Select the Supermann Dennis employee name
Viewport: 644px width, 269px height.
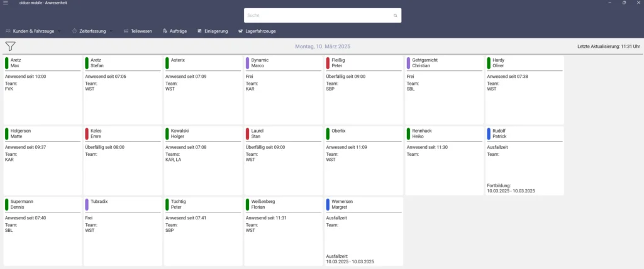(x=22, y=204)
